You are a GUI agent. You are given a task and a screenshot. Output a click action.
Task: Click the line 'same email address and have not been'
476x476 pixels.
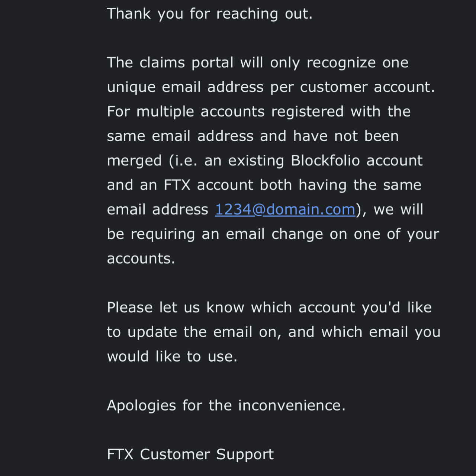point(253,136)
